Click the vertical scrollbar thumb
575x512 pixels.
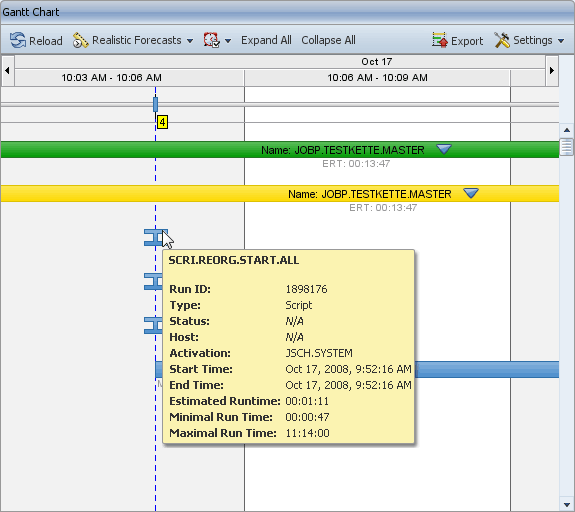click(x=567, y=147)
